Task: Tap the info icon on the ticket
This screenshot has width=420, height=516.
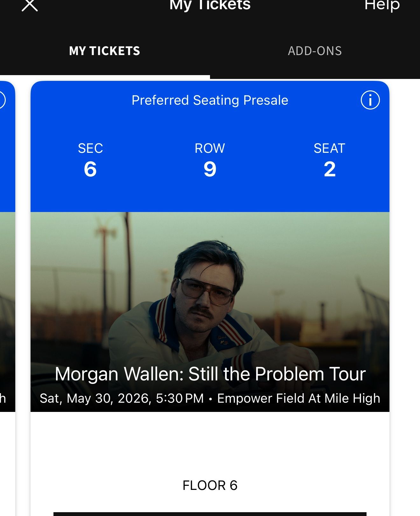Action: click(370, 100)
